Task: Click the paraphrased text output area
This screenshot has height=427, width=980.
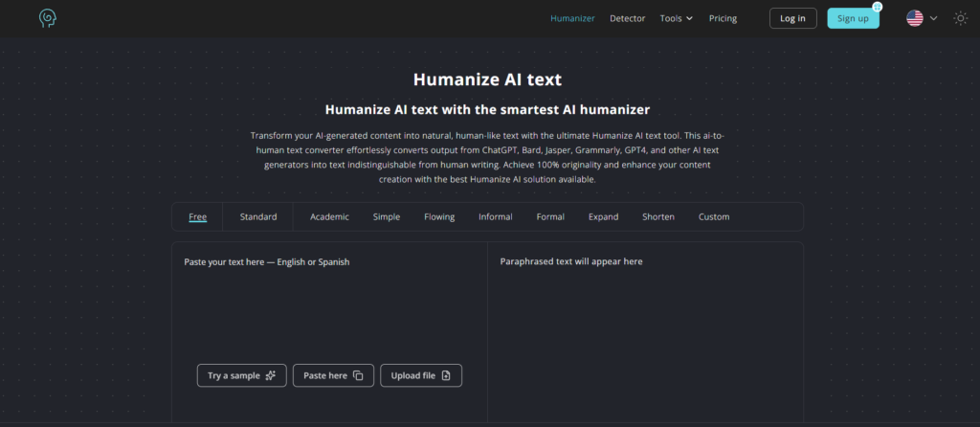Action: (x=645, y=331)
